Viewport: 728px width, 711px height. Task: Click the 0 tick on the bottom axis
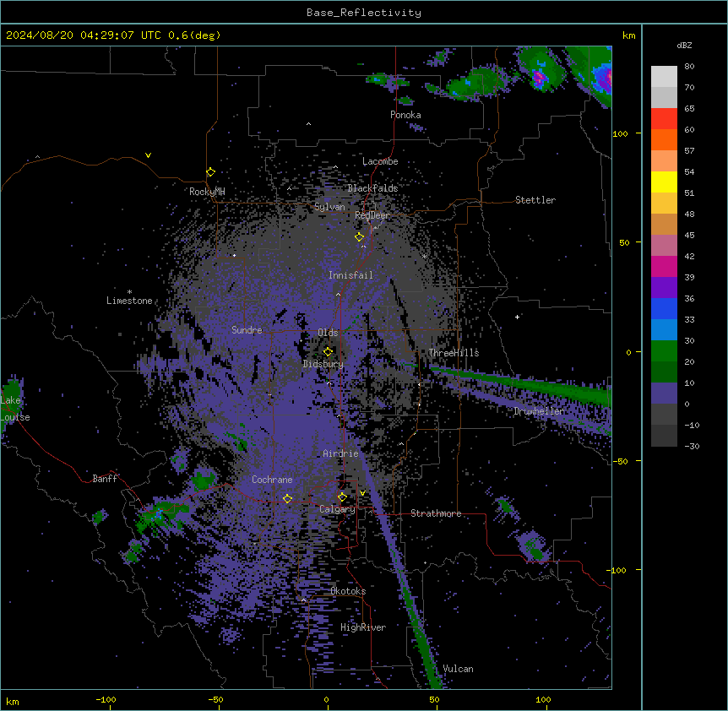326,699
